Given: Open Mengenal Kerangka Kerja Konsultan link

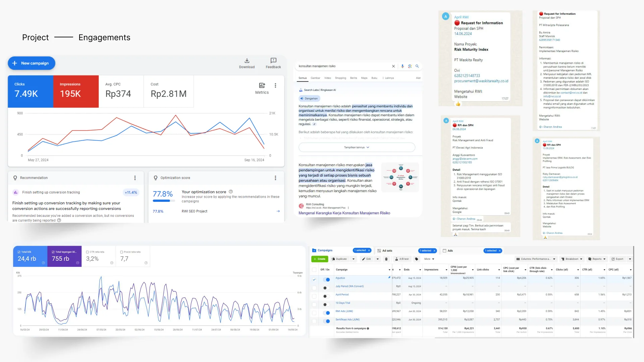Looking at the screenshot, I should (x=344, y=213).
